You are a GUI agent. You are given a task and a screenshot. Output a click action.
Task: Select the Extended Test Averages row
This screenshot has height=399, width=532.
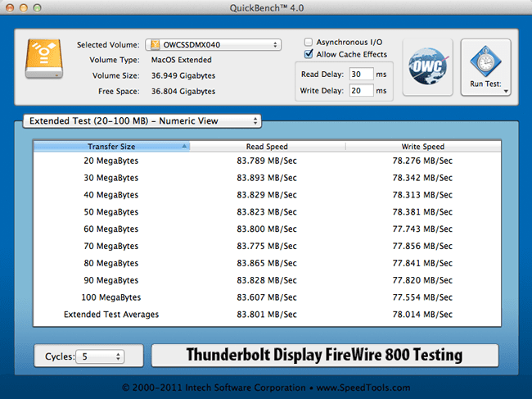266,315
